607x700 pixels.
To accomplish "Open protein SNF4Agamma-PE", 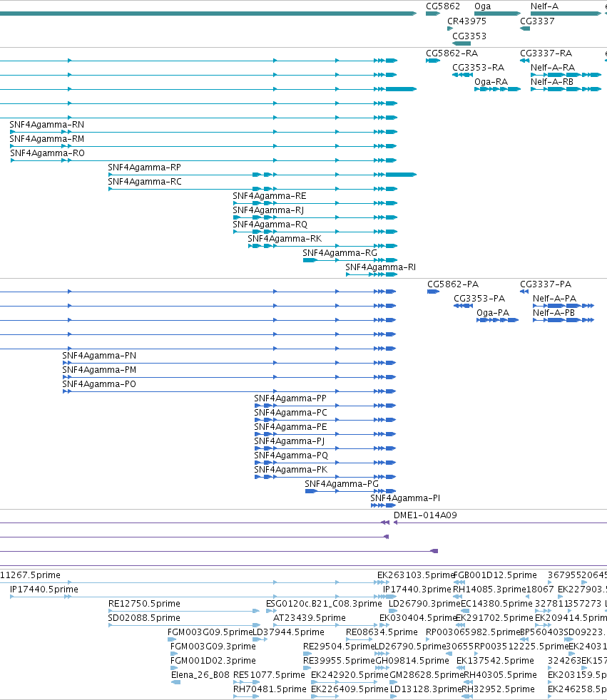I will (x=290, y=427).
